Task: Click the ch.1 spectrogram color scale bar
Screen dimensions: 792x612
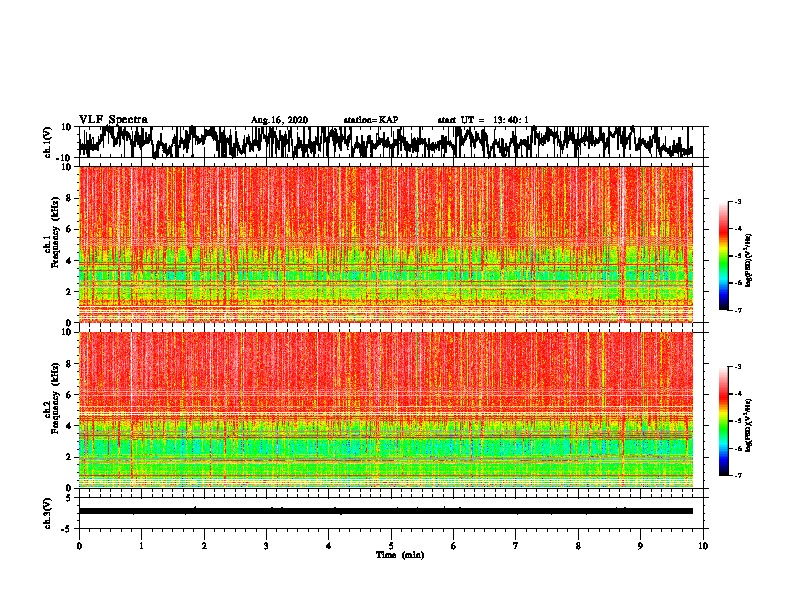Action: click(723, 256)
